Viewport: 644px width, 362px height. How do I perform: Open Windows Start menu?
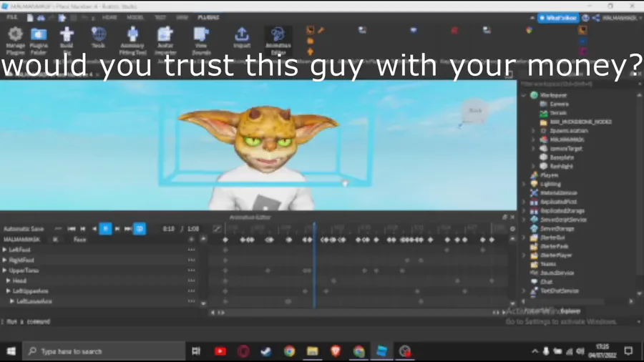coord(11,351)
